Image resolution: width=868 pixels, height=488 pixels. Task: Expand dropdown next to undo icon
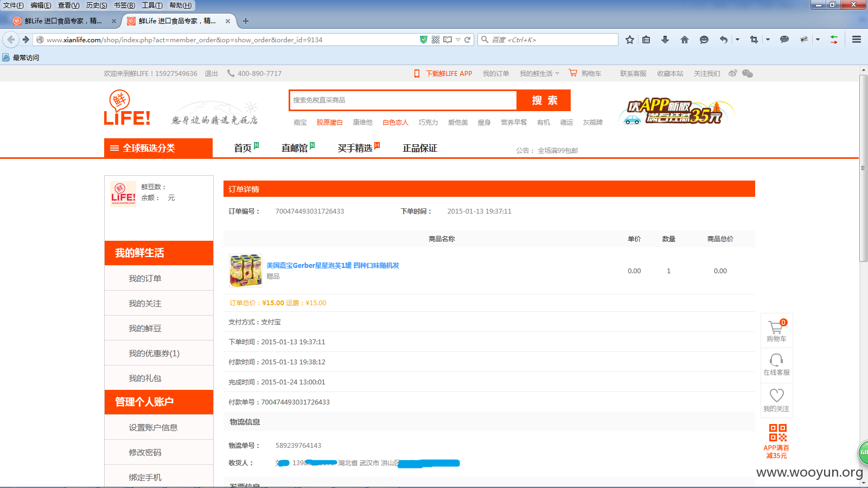tap(737, 40)
